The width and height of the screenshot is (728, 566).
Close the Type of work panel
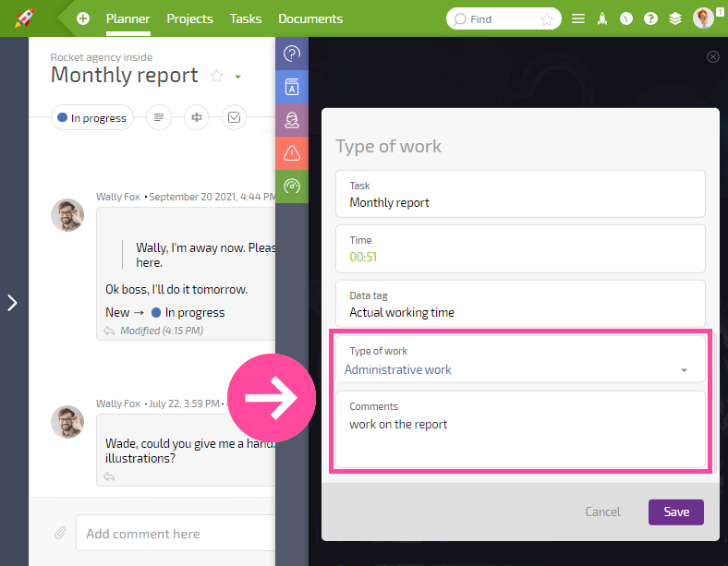click(713, 56)
